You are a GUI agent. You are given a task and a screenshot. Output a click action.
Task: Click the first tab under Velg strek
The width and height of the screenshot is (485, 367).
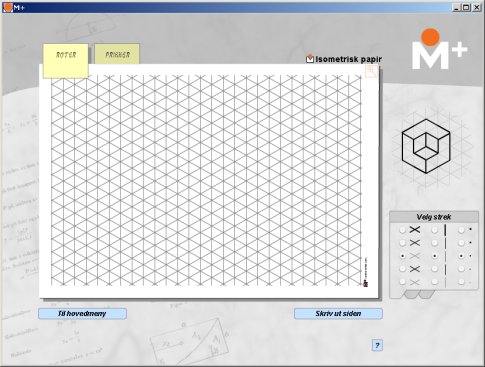tap(411, 294)
